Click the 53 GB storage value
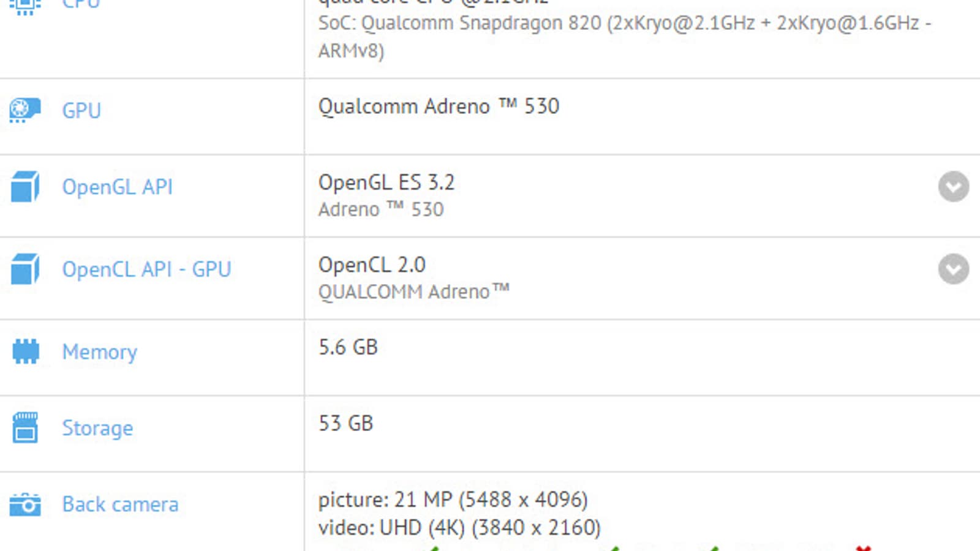 tap(345, 423)
